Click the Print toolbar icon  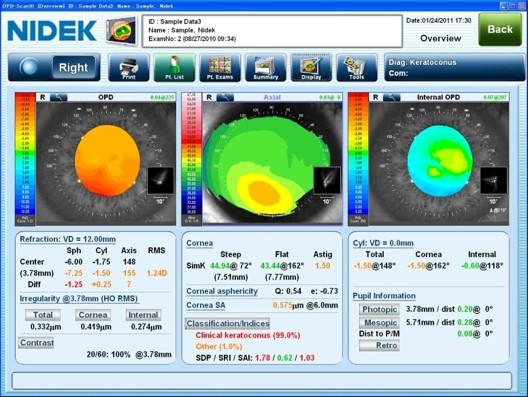click(x=129, y=68)
